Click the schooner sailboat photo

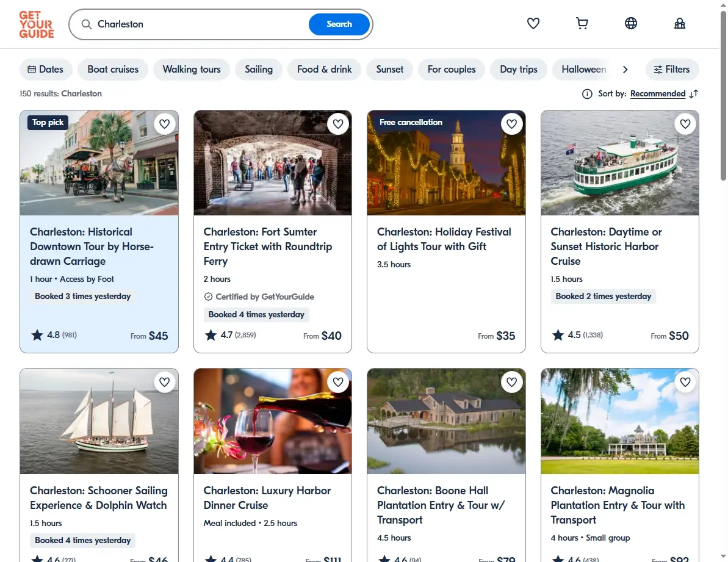(x=99, y=422)
